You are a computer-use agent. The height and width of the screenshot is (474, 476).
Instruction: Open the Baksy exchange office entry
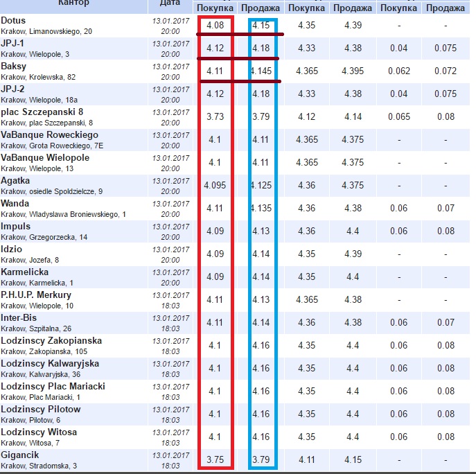tap(14, 67)
